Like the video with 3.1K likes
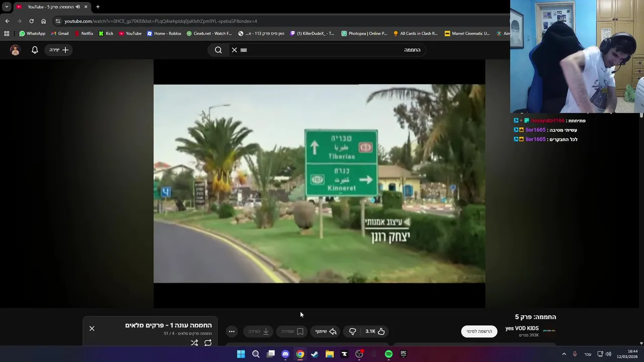Viewport: 644px width, 362px height. (x=375, y=331)
